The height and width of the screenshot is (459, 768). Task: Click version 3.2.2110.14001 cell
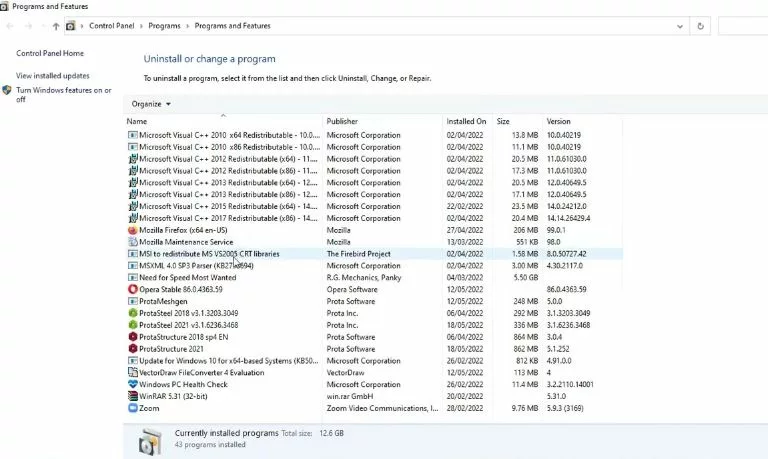[x=570, y=385]
